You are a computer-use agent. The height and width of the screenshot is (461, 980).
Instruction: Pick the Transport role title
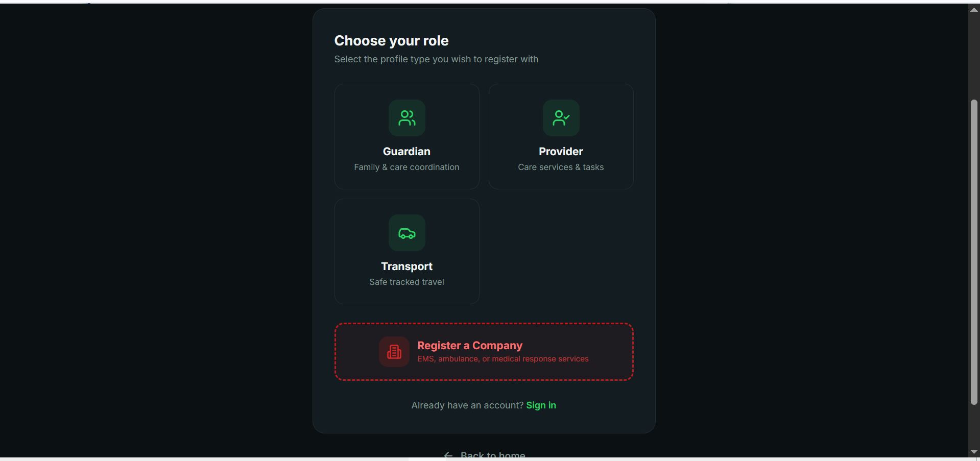click(x=407, y=266)
